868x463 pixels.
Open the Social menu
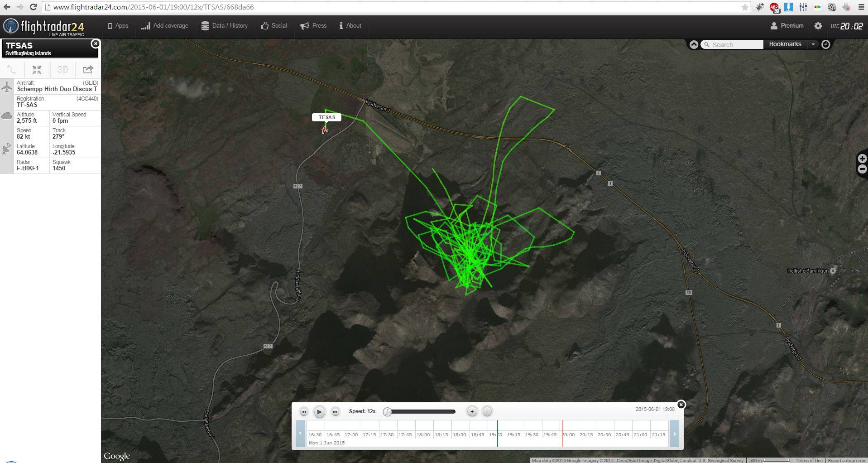(274, 26)
